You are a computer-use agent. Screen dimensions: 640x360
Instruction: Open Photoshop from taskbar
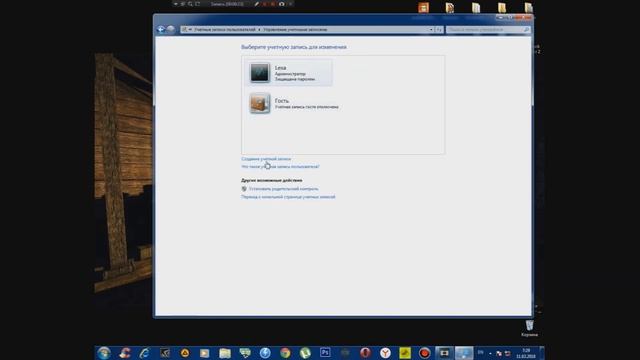(x=325, y=353)
